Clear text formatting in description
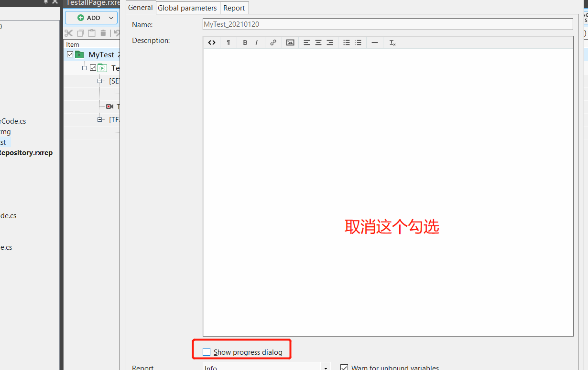Viewport: 588px width, 370px height. 392,42
